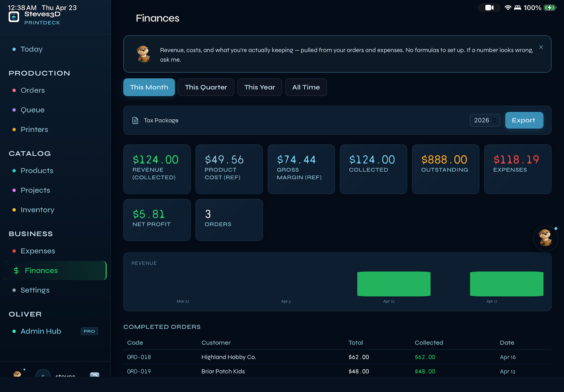564x392 pixels.
Task: Click the Export button
Action: tap(524, 120)
